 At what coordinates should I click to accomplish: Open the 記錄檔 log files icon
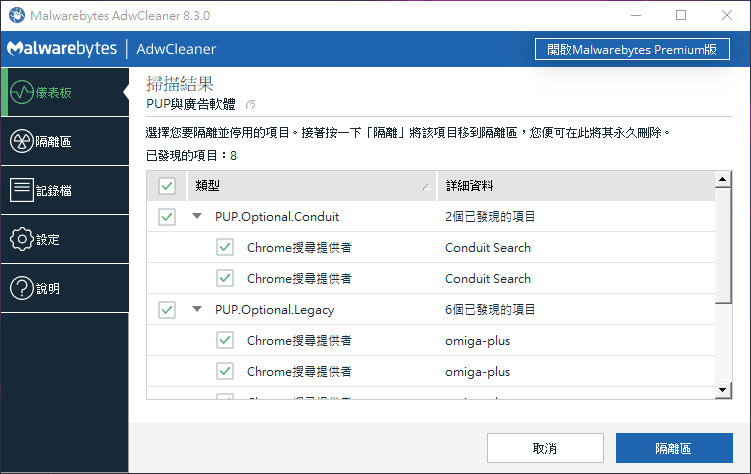(22, 190)
